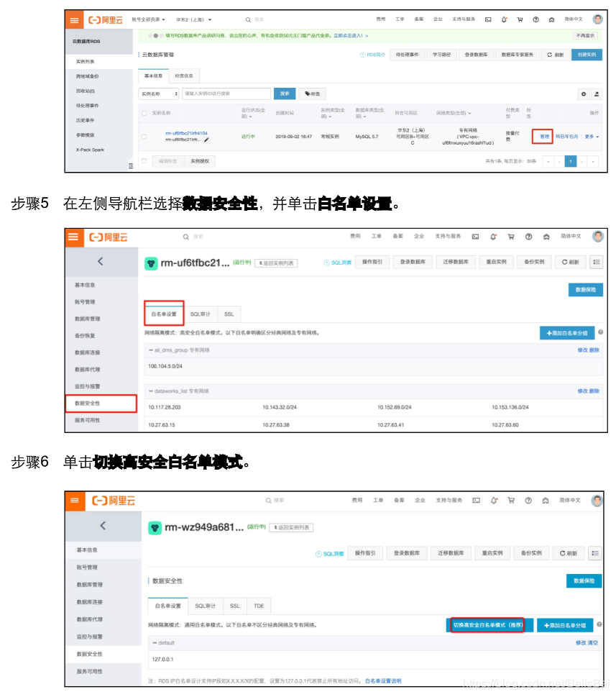The image size is (616, 697).
Task: Click help question icon in top screenshot header
Action: coord(535,19)
